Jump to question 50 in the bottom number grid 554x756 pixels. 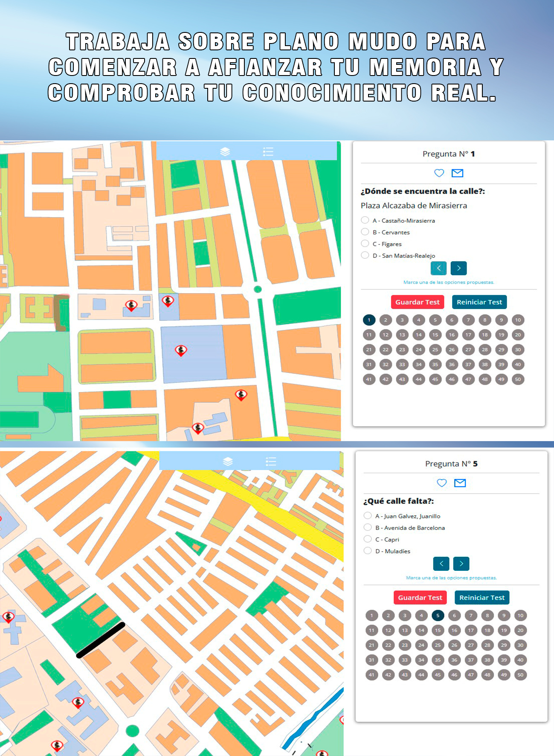[x=520, y=675]
